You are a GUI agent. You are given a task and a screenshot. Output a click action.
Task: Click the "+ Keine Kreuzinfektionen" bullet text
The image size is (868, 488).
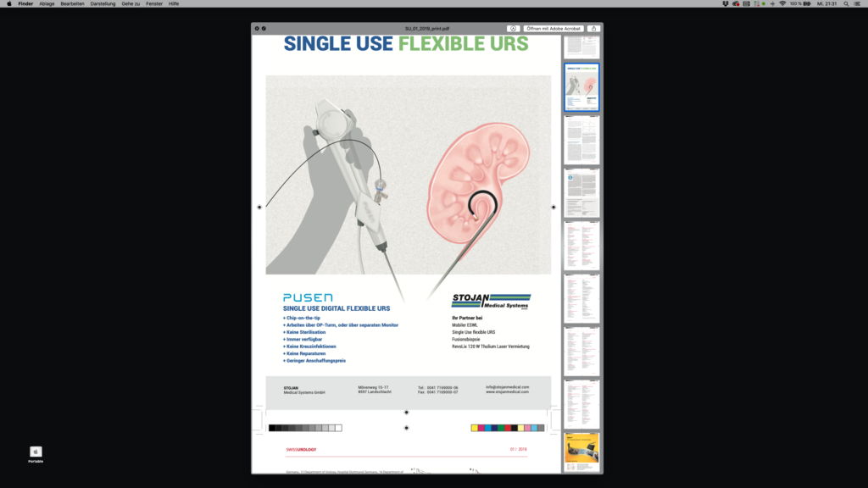click(309, 347)
